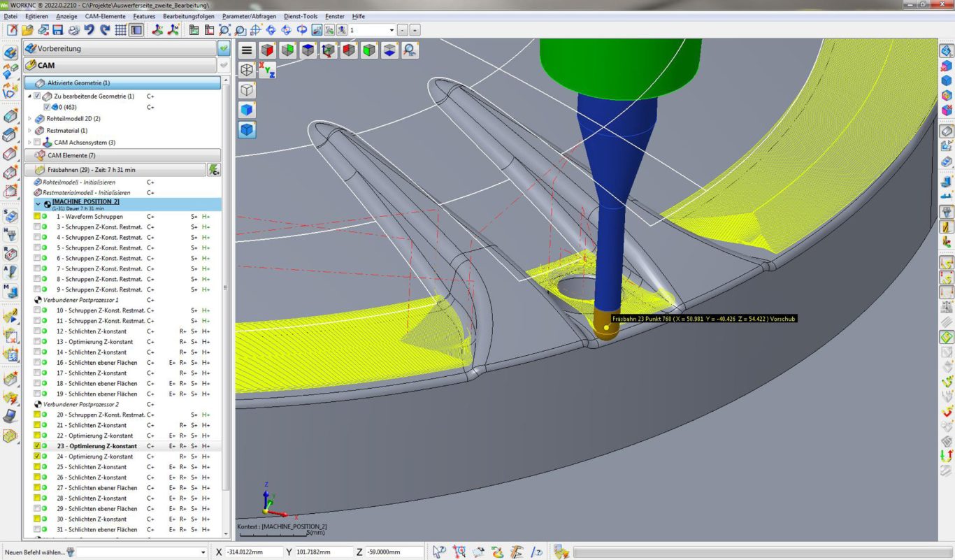Click the CAM Elemente (7) header
This screenshot has width=955, height=560.
122,155
